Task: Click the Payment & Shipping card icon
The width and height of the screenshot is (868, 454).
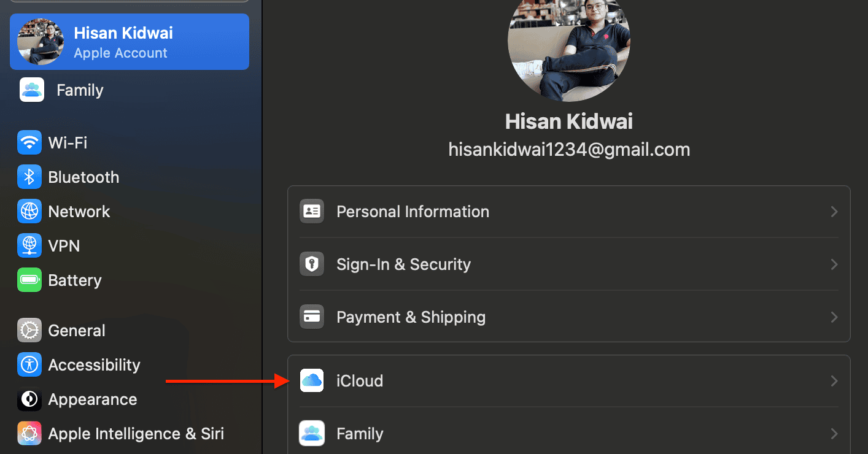Action: (312, 317)
